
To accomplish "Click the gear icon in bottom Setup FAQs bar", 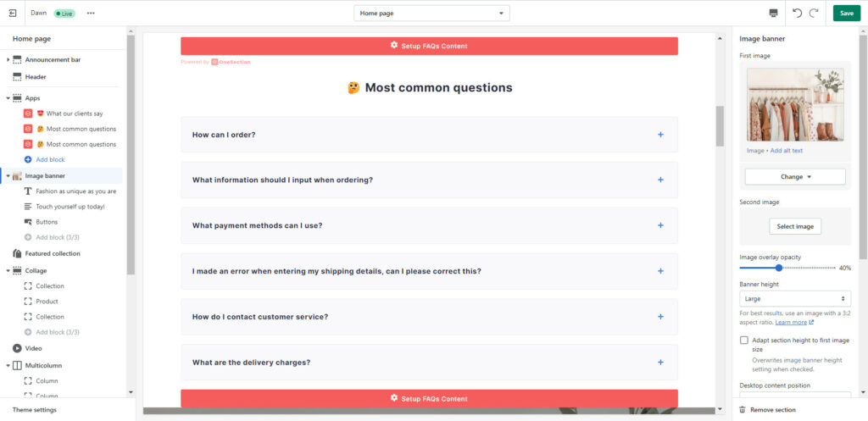I will click(394, 398).
